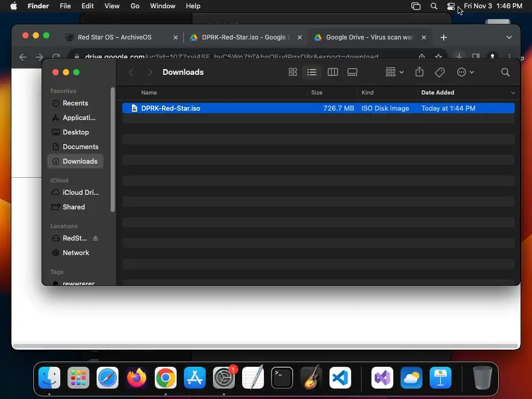Click the Finder forward arrow

(150, 72)
